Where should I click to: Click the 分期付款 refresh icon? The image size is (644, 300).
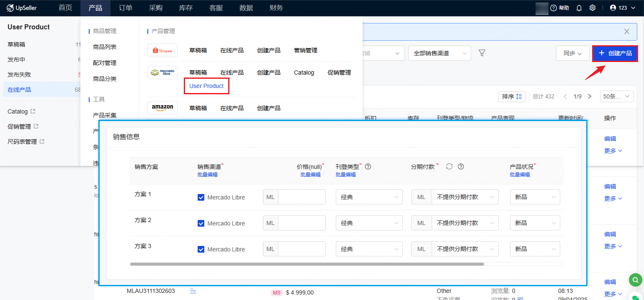[x=449, y=166]
